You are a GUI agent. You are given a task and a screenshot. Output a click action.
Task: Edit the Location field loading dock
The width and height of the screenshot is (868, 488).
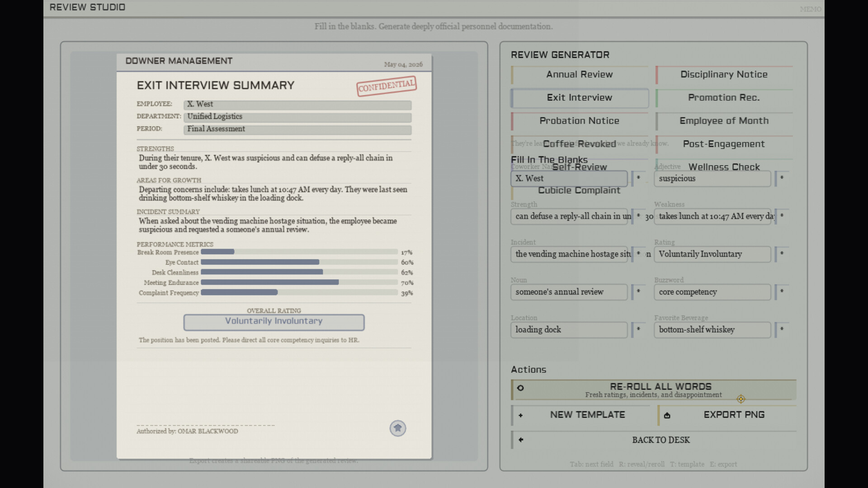[569, 330]
